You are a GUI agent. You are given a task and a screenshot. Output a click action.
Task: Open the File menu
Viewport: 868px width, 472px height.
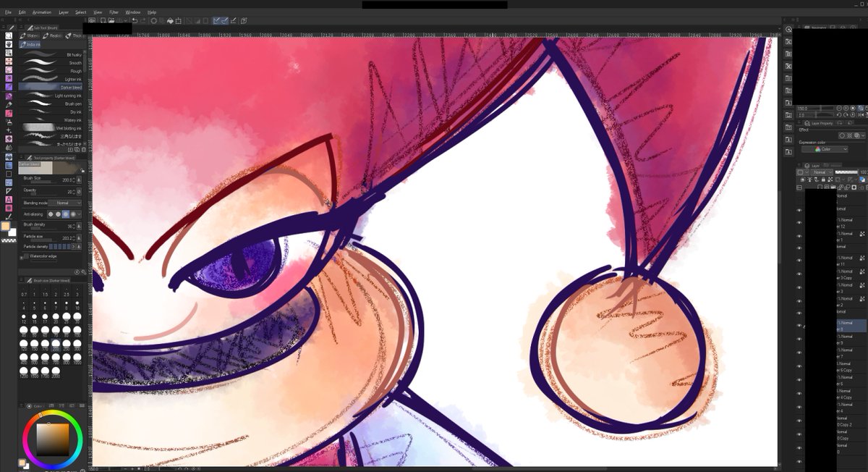point(8,12)
